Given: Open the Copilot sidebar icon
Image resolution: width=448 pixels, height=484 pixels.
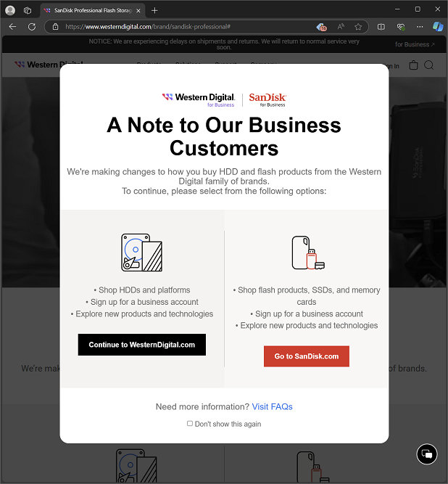Looking at the screenshot, I should [x=438, y=27].
